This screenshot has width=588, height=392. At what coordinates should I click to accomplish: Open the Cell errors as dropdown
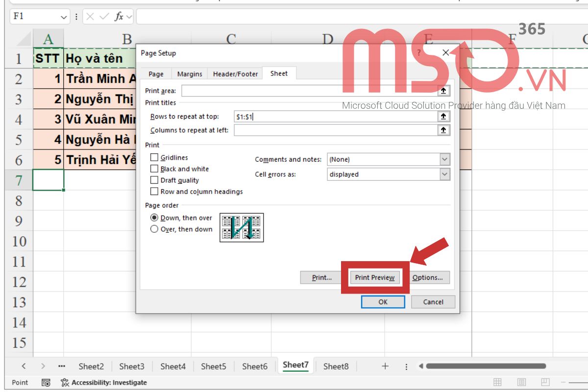[x=444, y=174]
